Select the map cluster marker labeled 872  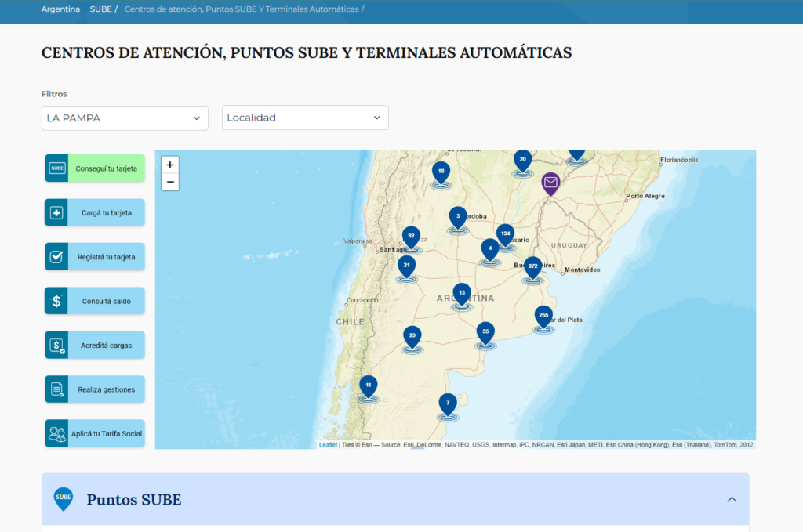[x=533, y=269]
